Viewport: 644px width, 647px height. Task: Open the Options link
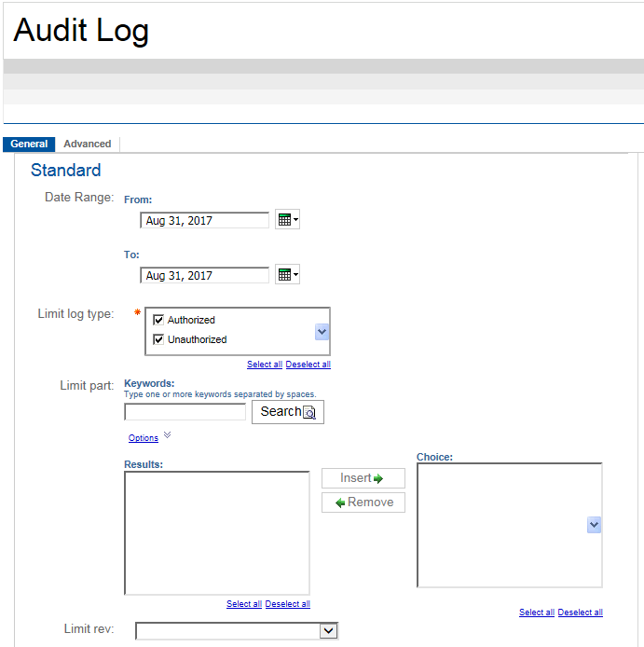(144, 438)
